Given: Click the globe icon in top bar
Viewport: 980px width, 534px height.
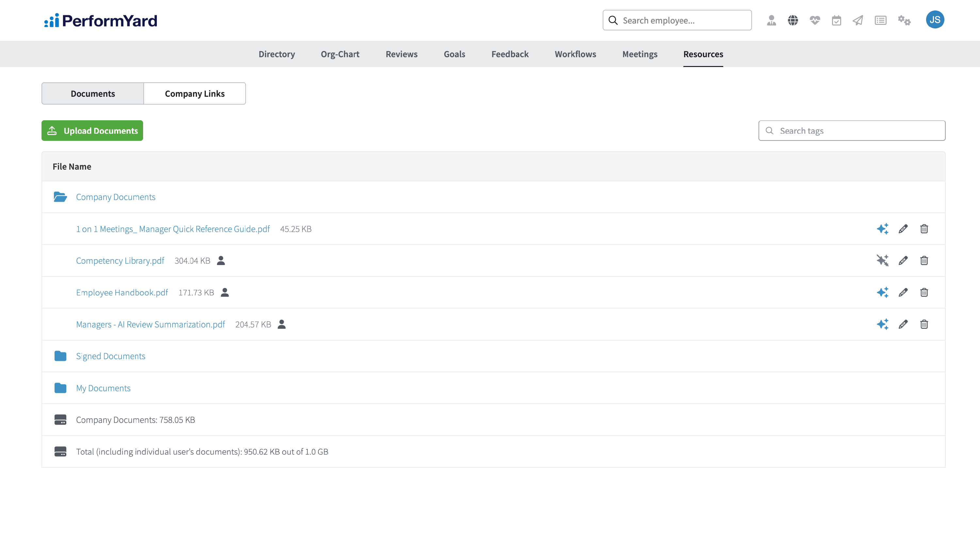Looking at the screenshot, I should 793,20.
